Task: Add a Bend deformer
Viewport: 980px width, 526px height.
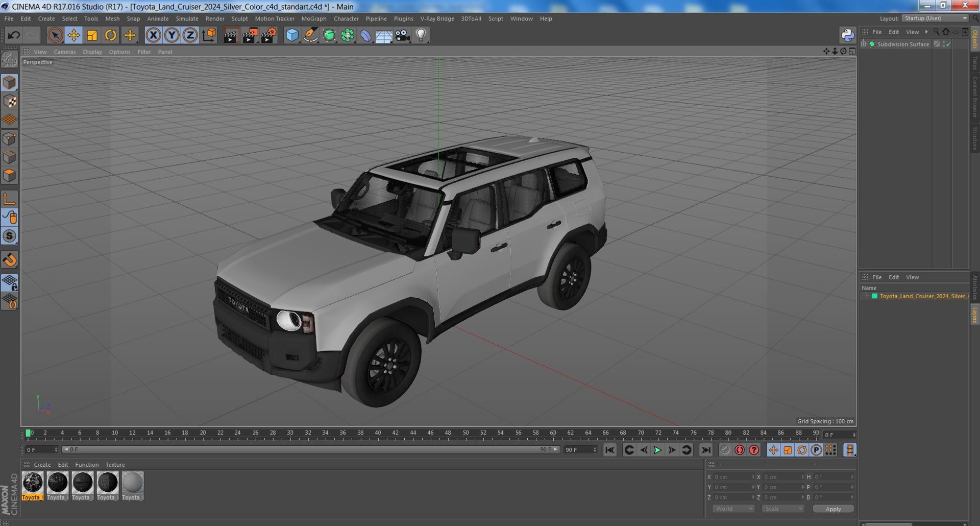Action: tap(366, 35)
